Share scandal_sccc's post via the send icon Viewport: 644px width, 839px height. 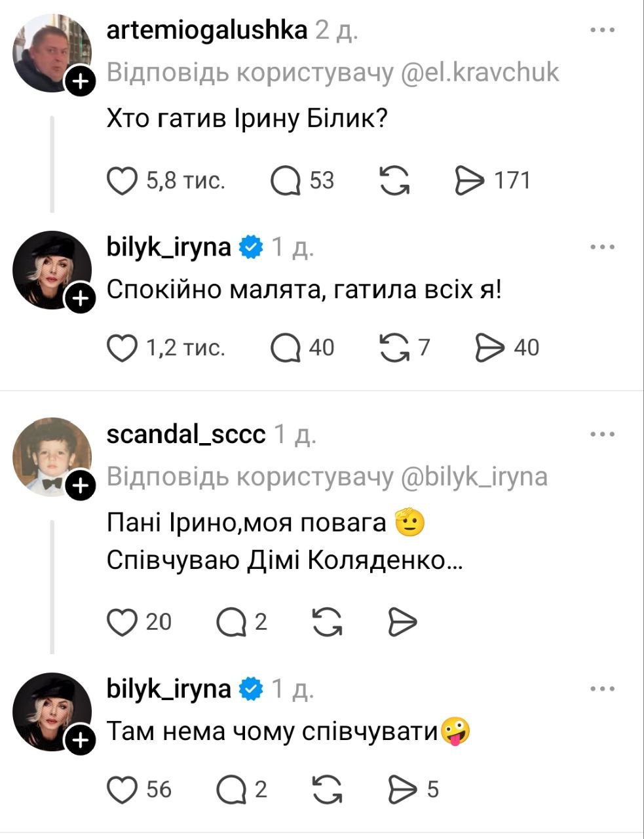[x=402, y=621]
